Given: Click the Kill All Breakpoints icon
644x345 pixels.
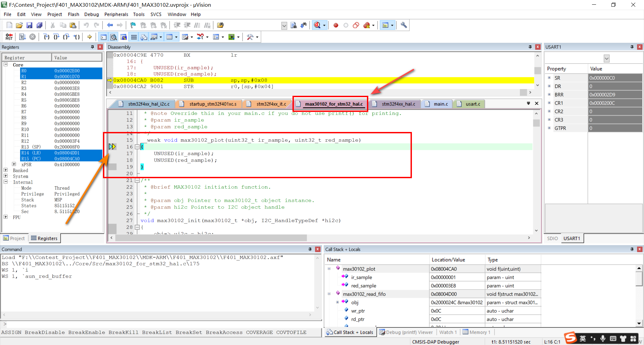Looking at the screenshot, I should [x=367, y=25].
